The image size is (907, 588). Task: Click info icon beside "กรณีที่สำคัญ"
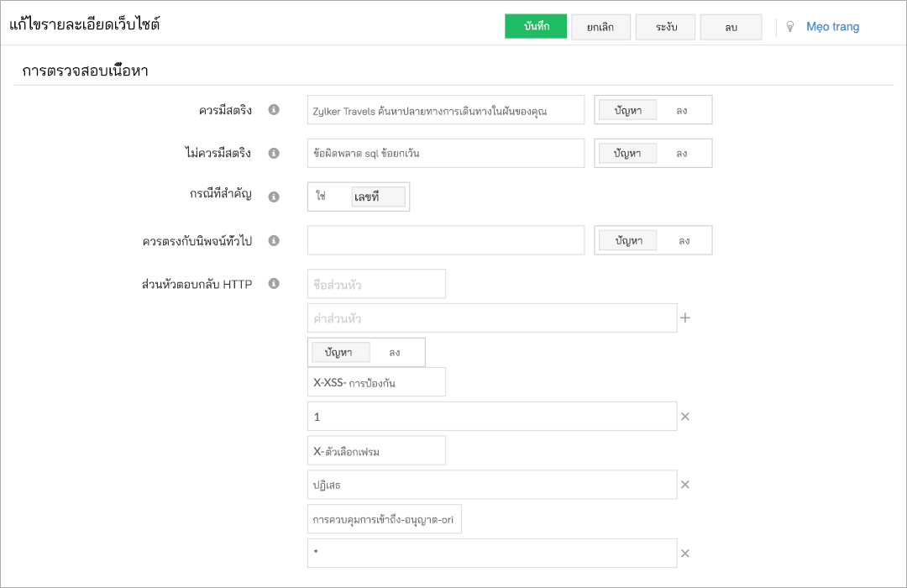point(273,197)
